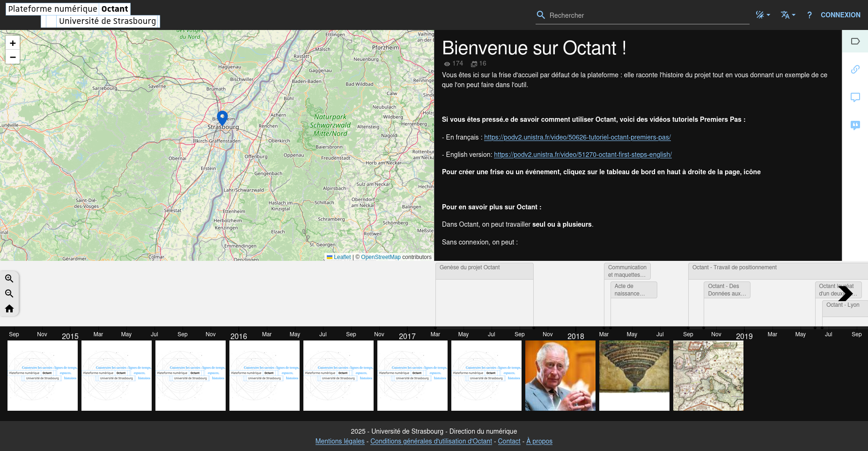Open the language selection dropdown
This screenshot has height=451, width=868.
tap(787, 15)
